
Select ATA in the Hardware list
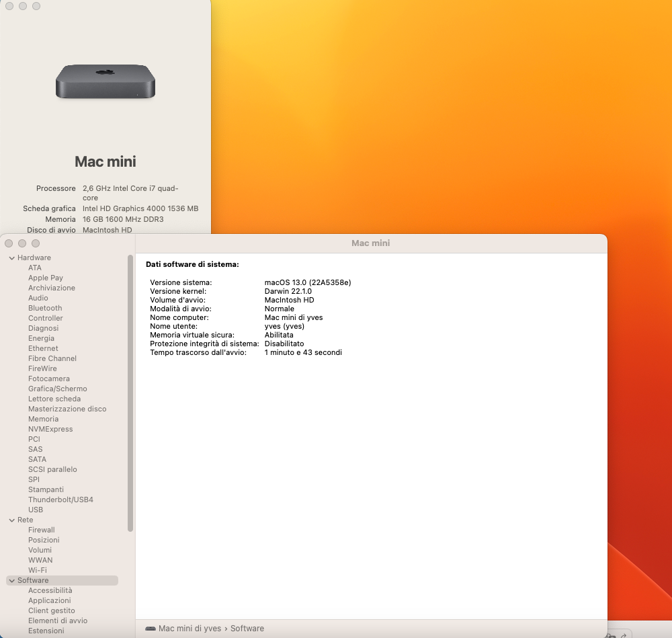click(x=35, y=268)
